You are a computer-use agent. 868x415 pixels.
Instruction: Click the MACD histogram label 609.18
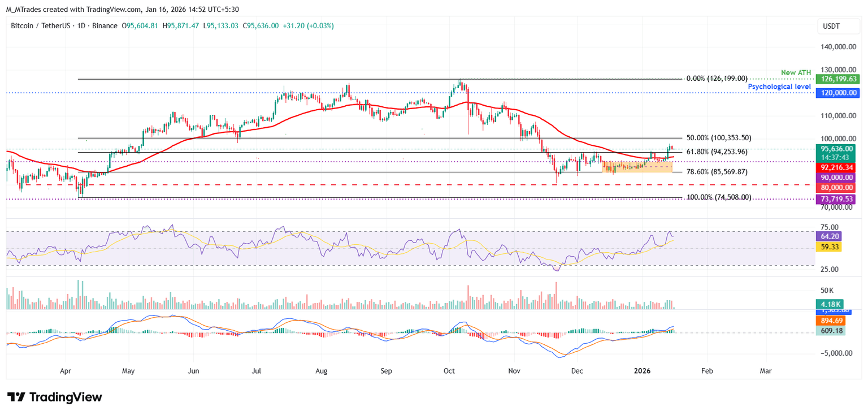[830, 331]
